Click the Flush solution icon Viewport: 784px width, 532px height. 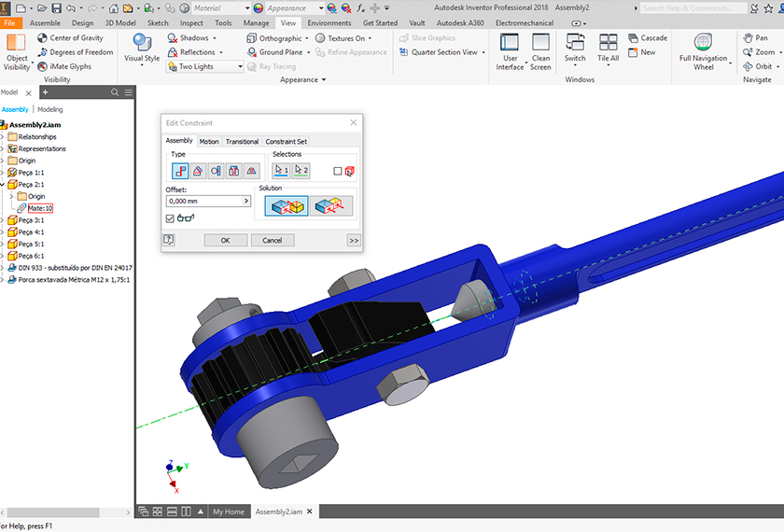coord(331,206)
